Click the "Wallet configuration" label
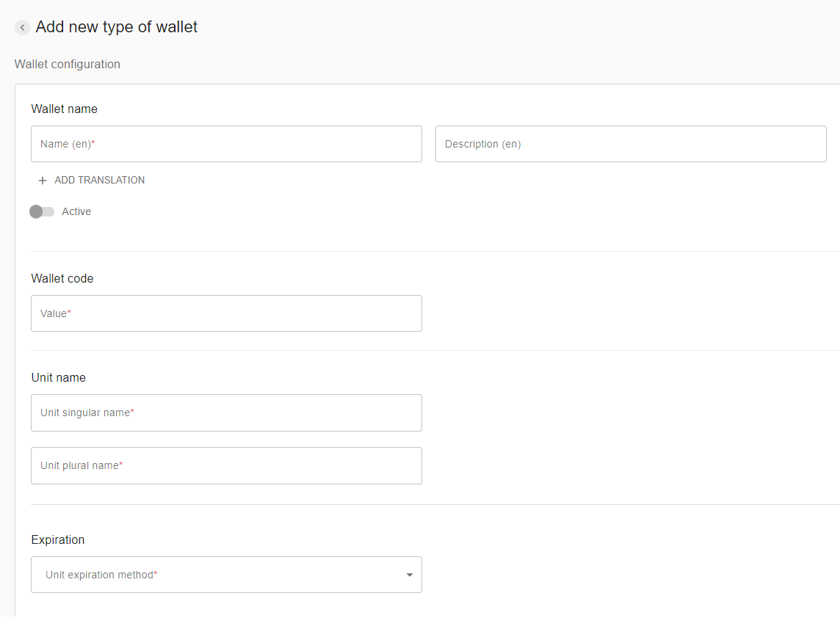Viewport: 840px width, 618px height. coord(67,65)
